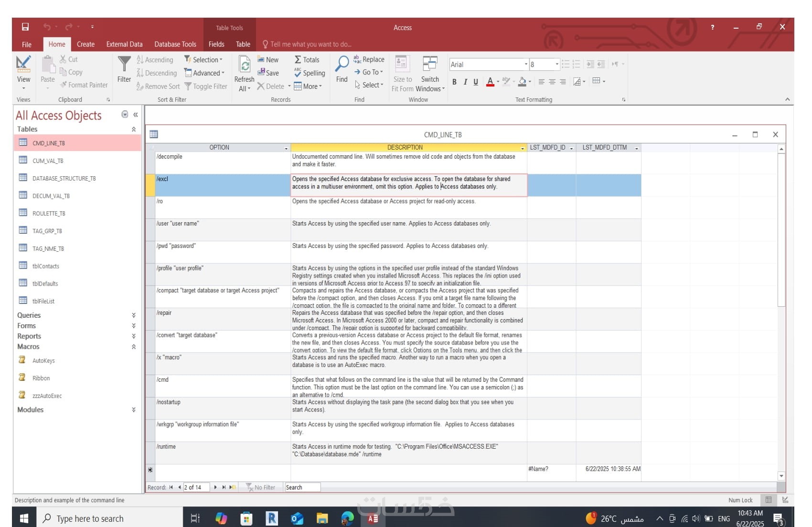Center text in Text Formatting
This screenshot has width=812, height=527.
552,82
